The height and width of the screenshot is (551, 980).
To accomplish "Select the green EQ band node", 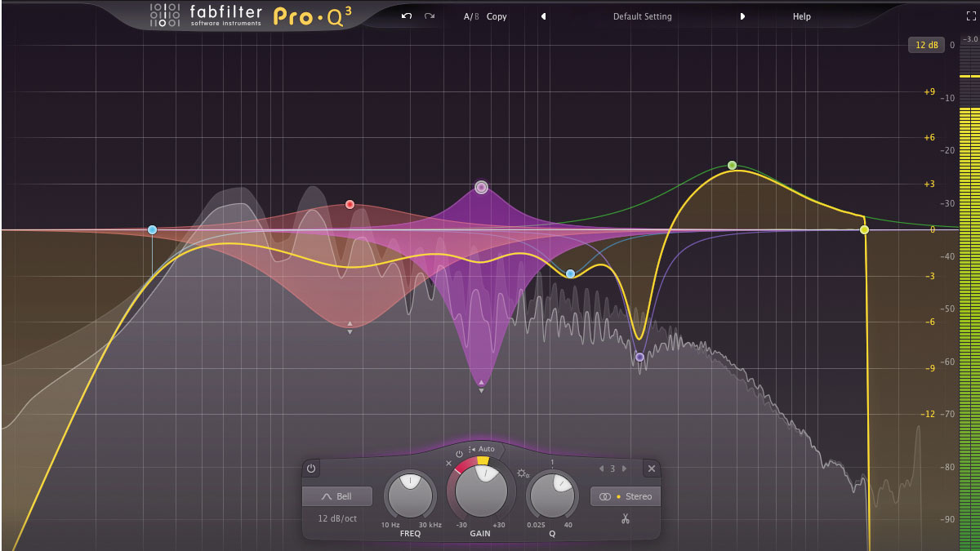I will pyautogui.click(x=732, y=164).
